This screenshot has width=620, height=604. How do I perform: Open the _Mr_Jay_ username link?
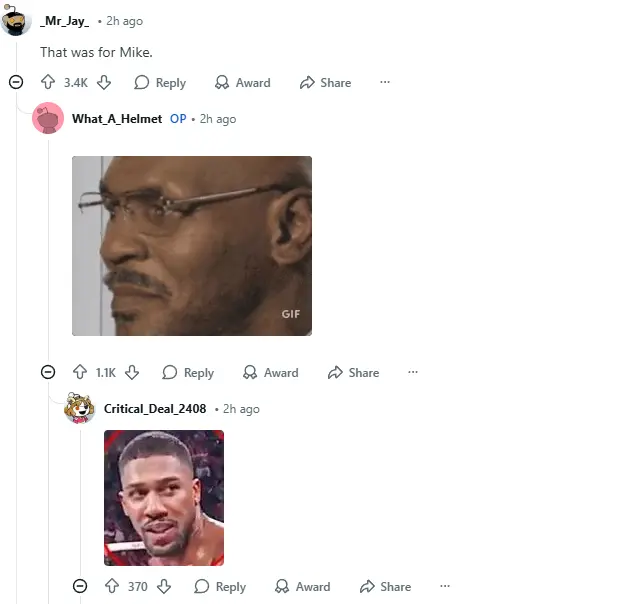coord(65,21)
